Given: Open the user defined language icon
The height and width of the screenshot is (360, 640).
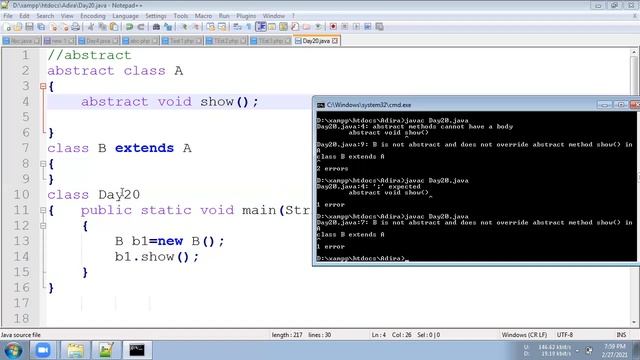Looking at the screenshot, I should 272,27.
